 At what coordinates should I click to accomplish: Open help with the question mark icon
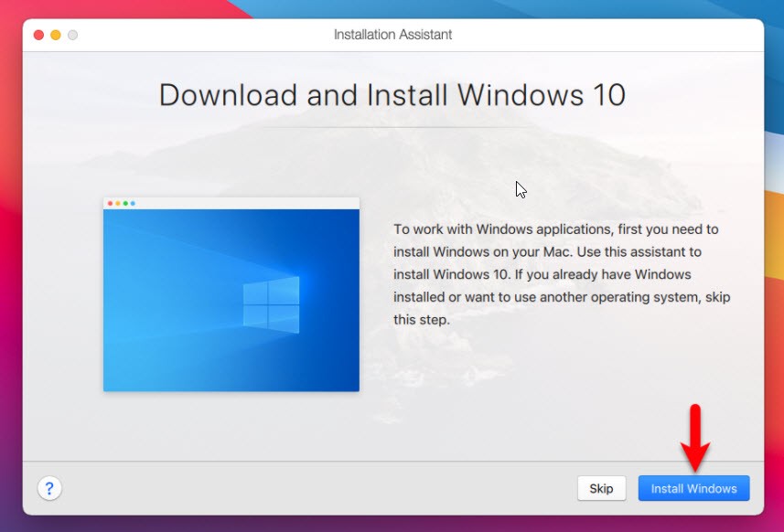pyautogui.click(x=49, y=488)
